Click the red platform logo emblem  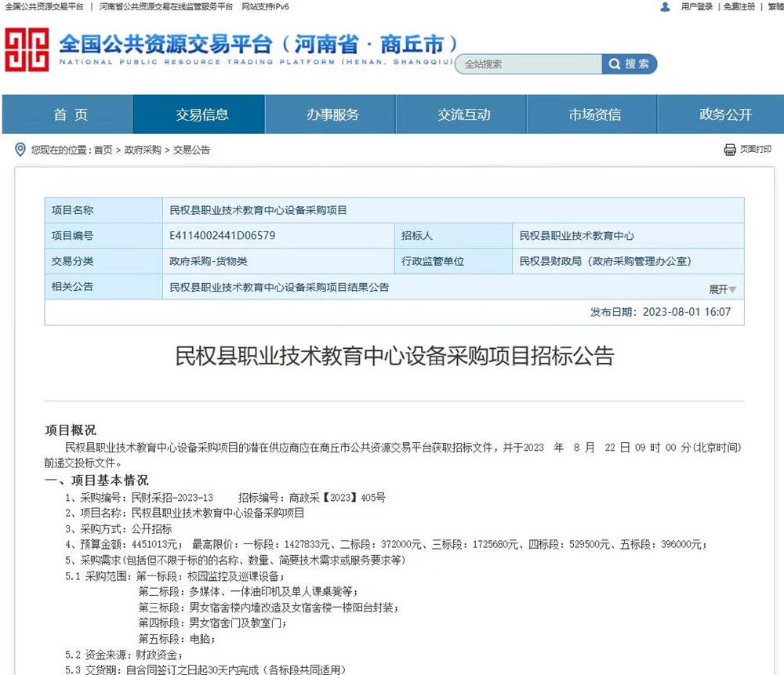tap(27, 50)
